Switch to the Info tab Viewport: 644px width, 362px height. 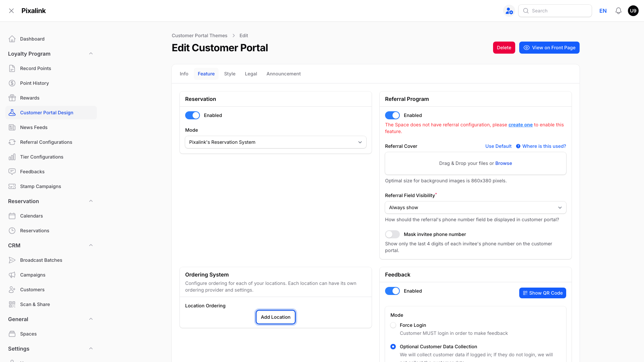(184, 74)
